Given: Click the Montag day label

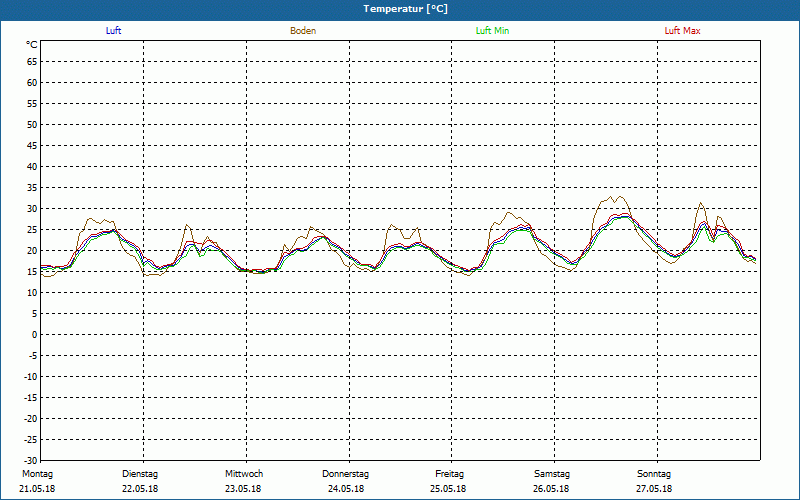Looking at the screenshot, I should 37,474.
